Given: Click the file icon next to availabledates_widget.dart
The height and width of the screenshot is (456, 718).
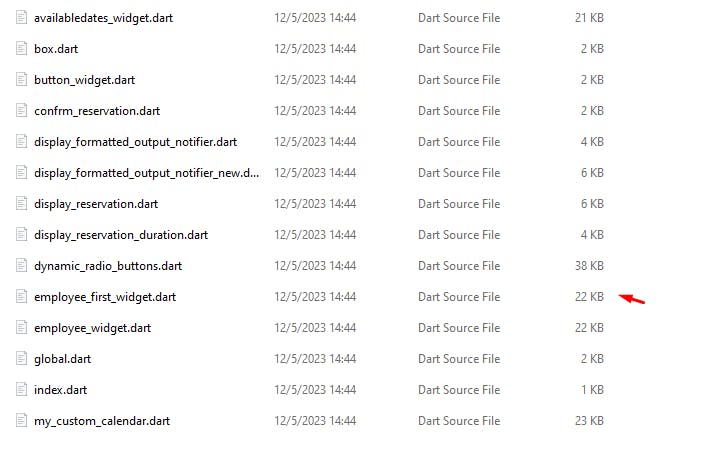Looking at the screenshot, I should pyautogui.click(x=22, y=17).
